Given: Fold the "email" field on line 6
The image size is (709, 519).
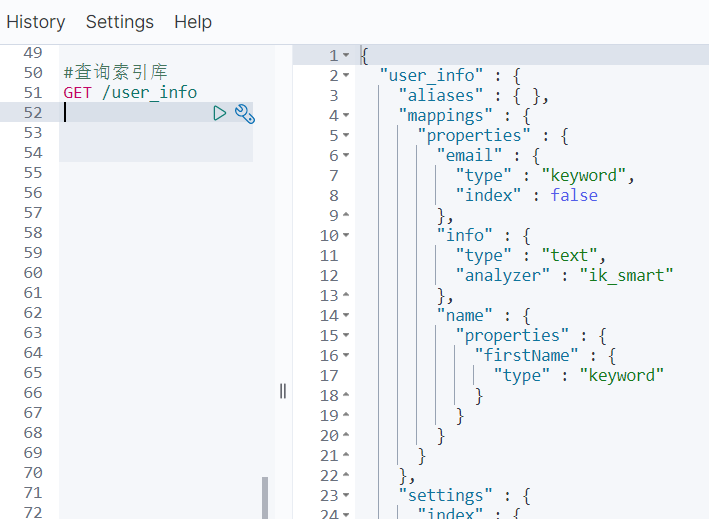Looking at the screenshot, I should (x=346, y=155).
